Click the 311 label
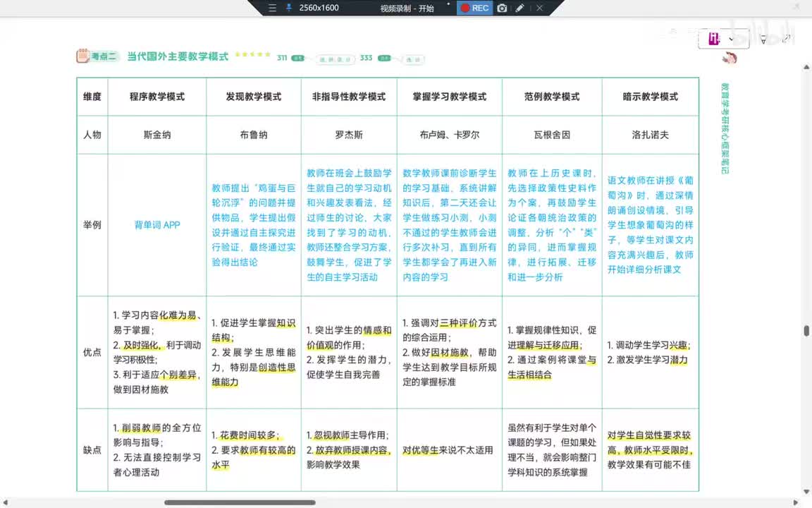This screenshot has height=508, width=812. 282,58
